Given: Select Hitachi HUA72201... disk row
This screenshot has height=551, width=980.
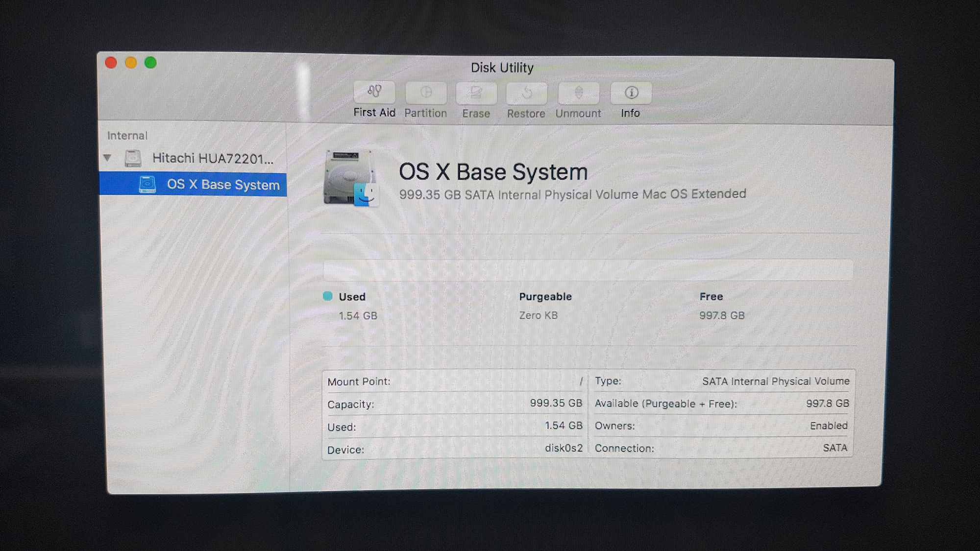Looking at the screenshot, I should click(x=193, y=158).
